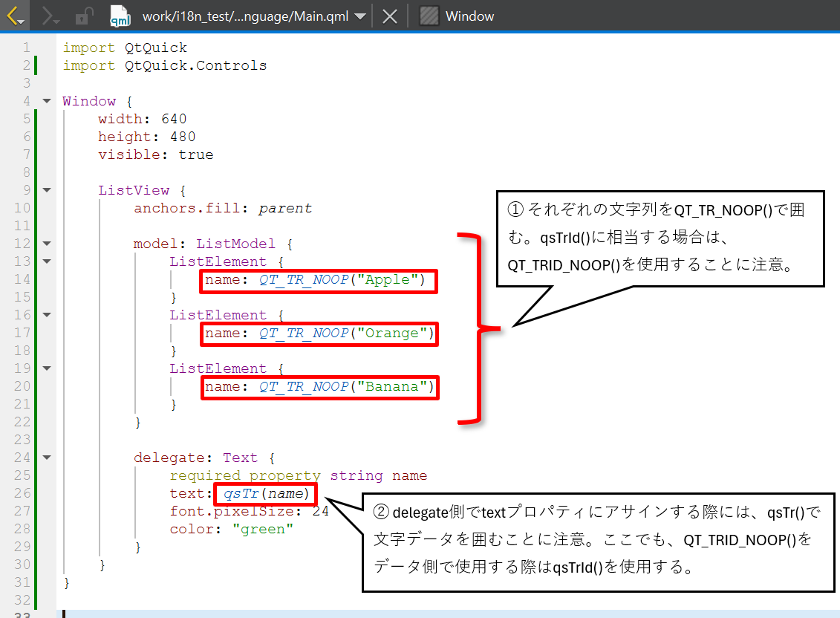The width and height of the screenshot is (840, 618).
Task: Collapse the ListView block on line 9
Action: pos(47,190)
